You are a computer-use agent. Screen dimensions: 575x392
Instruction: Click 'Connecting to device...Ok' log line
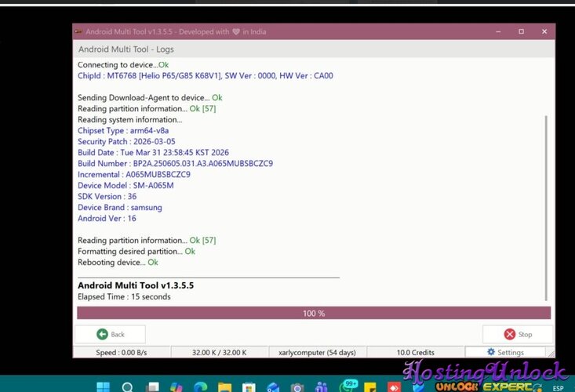coord(123,65)
